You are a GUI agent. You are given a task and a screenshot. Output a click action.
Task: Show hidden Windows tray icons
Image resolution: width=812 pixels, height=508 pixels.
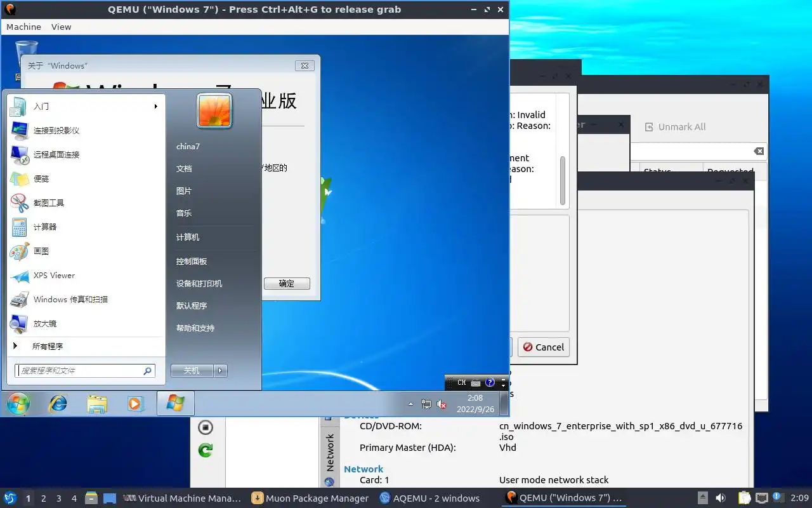[x=410, y=404]
